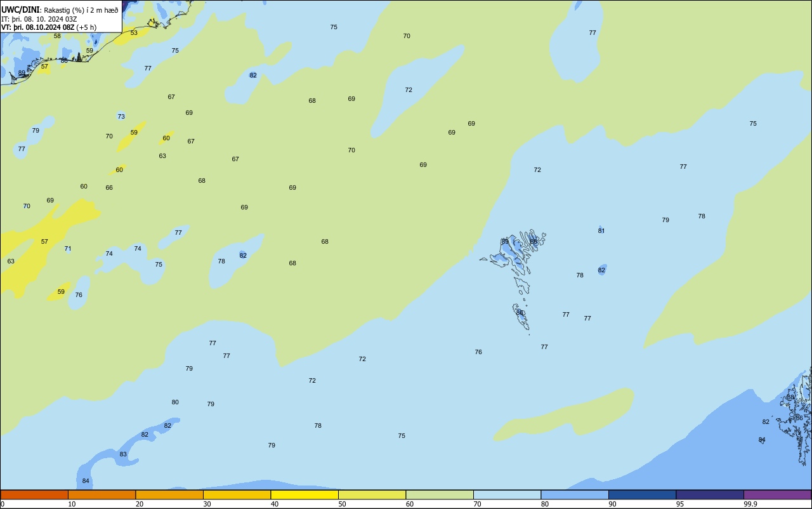
Task: Click the "IT: þri. 08. 10. 2024 03Z" line
Action: pyautogui.click(x=39, y=18)
